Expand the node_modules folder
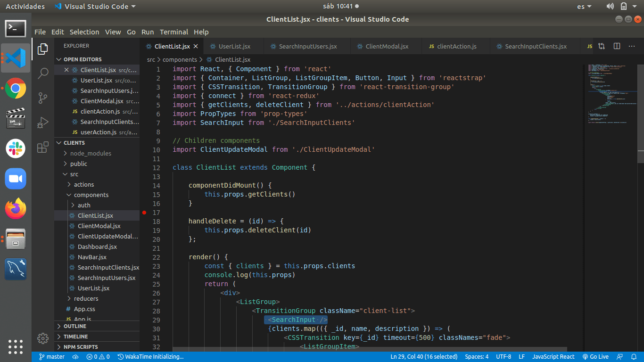Viewport: 644px width, 362px height. 97,153
